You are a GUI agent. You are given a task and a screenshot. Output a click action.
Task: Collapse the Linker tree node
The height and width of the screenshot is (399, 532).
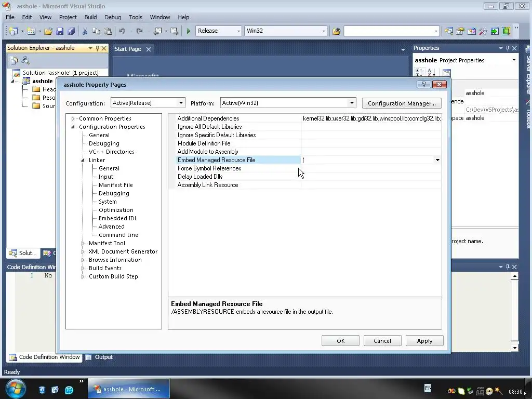pos(83,160)
